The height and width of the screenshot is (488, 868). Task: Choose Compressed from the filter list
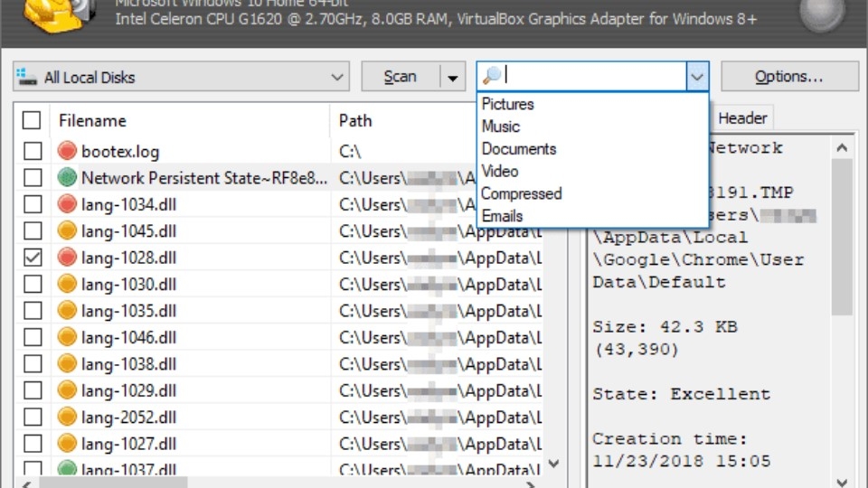pos(592,193)
